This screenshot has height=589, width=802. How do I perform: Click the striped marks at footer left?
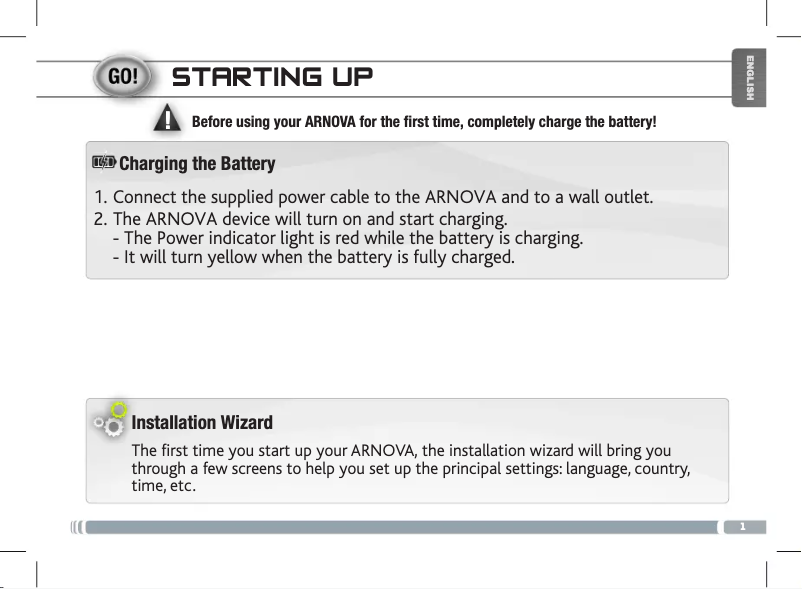coord(76,527)
